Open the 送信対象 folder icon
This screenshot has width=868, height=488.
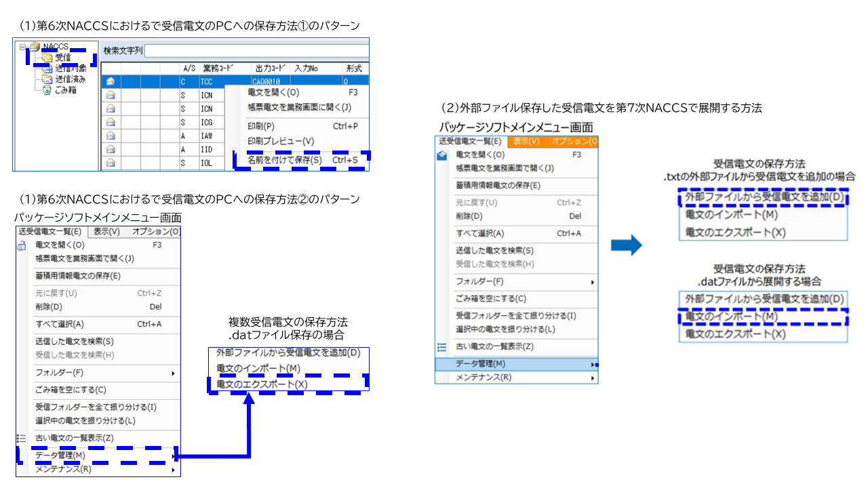tap(47, 68)
